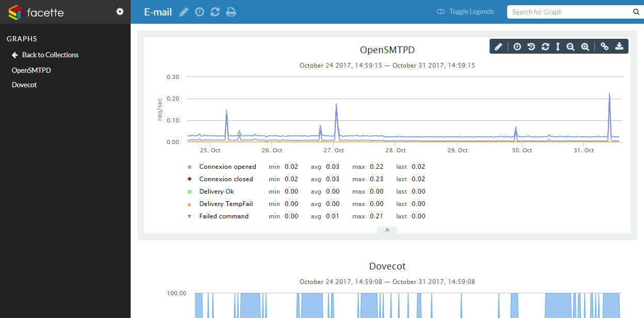Reset the OpenSMTPD graph time range (history icon)
Screen dimensions: 644x318
point(531,46)
